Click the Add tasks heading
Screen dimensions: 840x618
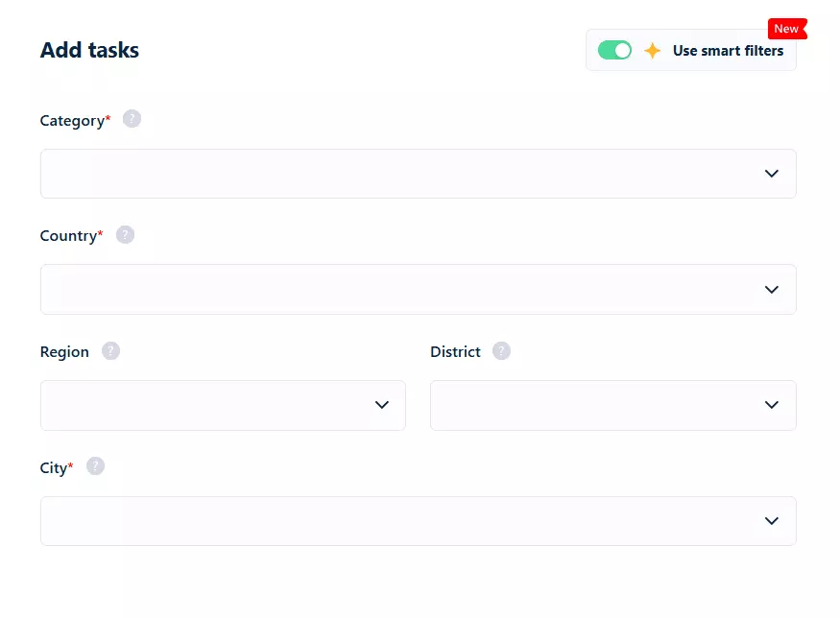pyautogui.click(x=89, y=51)
